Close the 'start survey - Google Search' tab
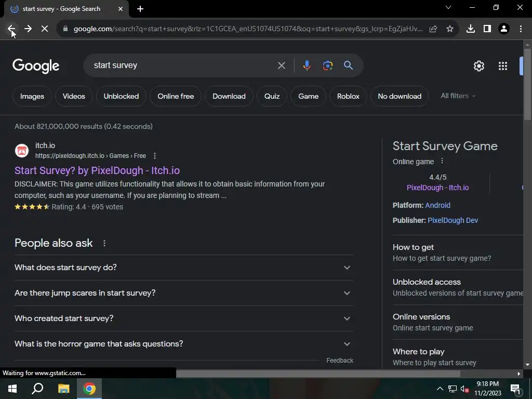 click(x=121, y=9)
